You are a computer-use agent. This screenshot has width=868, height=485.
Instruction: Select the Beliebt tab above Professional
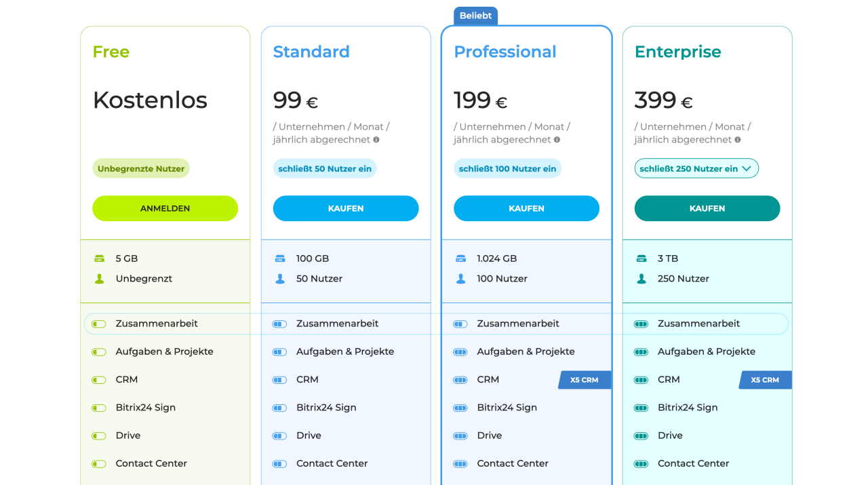point(475,16)
